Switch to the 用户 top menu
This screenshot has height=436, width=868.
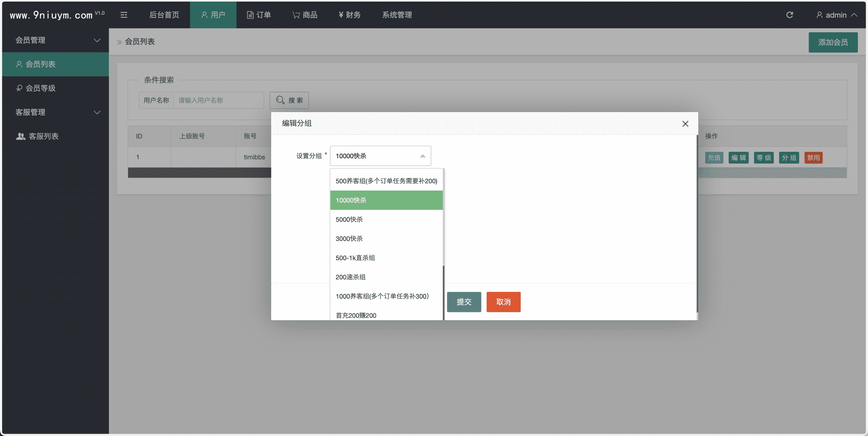click(213, 15)
